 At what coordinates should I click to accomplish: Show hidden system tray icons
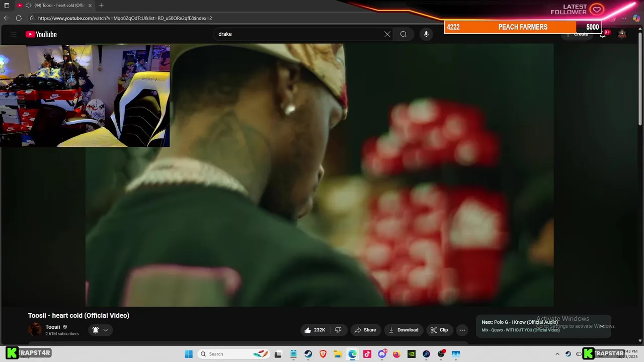(557, 354)
